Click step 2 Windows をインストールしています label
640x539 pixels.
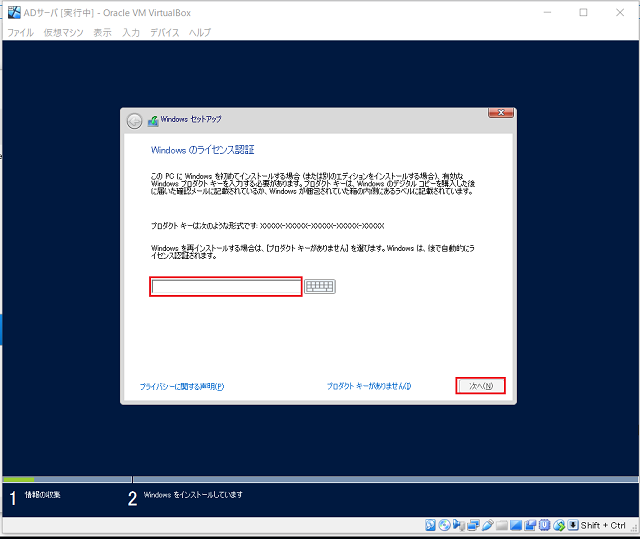click(x=193, y=495)
